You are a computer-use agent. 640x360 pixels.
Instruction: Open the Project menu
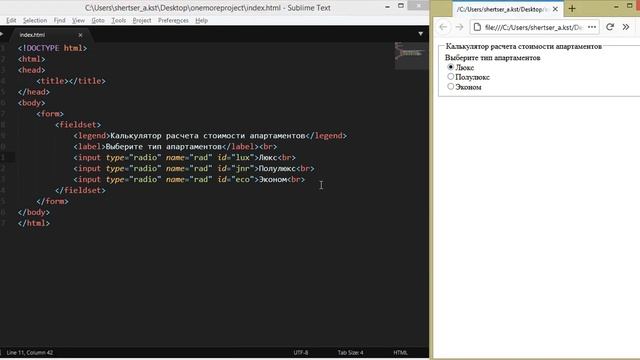tap(142, 20)
